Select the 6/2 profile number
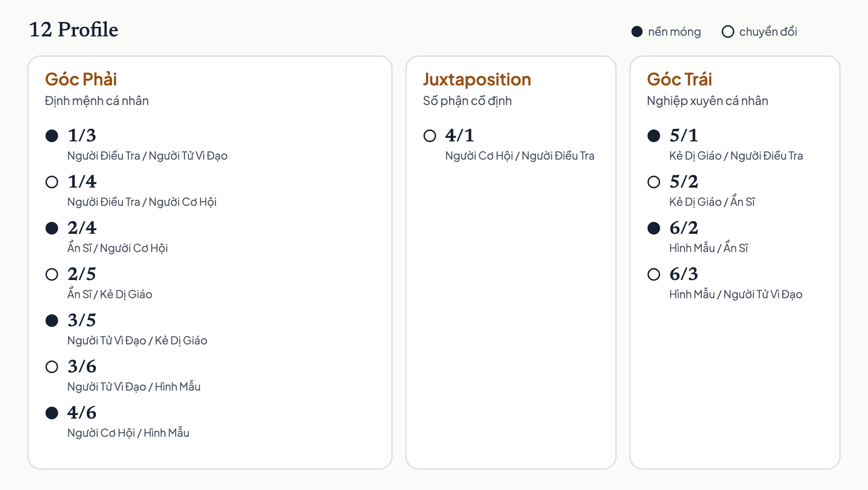 click(x=684, y=228)
